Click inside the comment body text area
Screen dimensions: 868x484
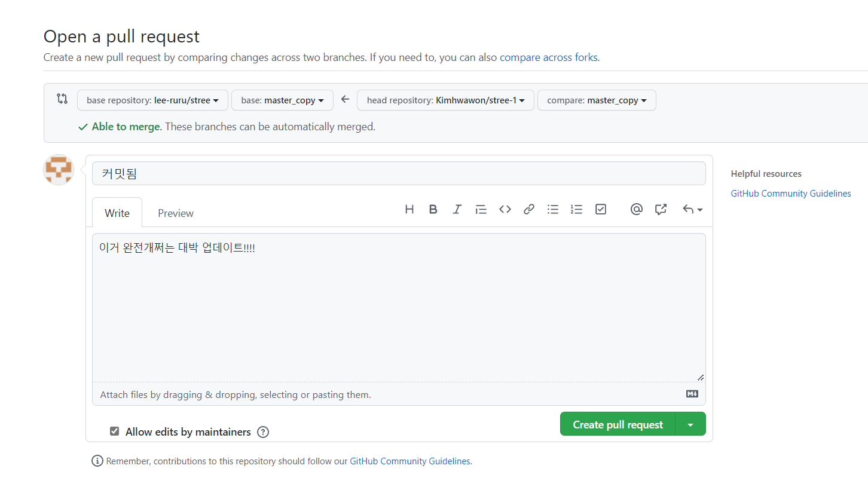(399, 307)
